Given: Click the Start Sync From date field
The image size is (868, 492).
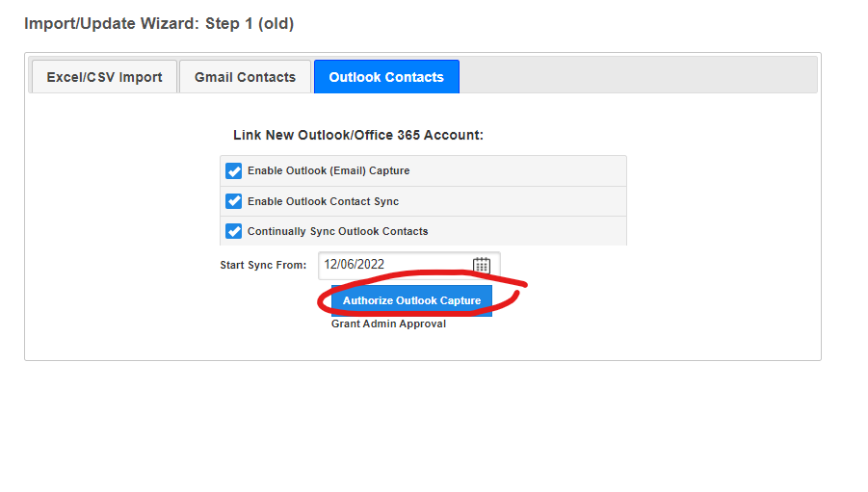Looking at the screenshot, I should click(x=409, y=265).
